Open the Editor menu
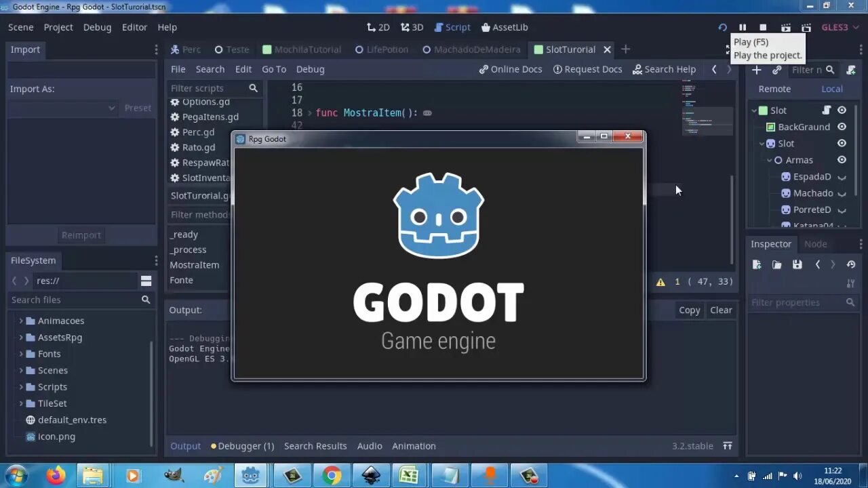The image size is (868, 488). [x=134, y=27]
